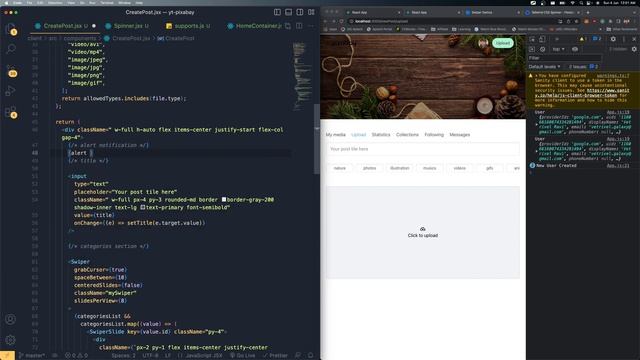The height and width of the screenshot is (360, 640).
Task: Open the editor More Actions ellipsis
Action: tap(311, 26)
